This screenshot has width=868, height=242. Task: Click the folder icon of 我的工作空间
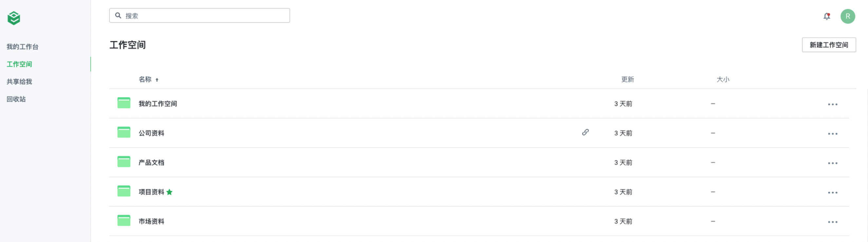tap(124, 103)
